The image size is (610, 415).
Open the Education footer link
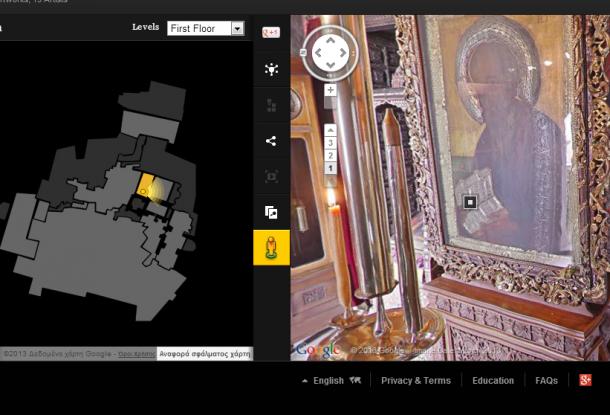tap(493, 380)
